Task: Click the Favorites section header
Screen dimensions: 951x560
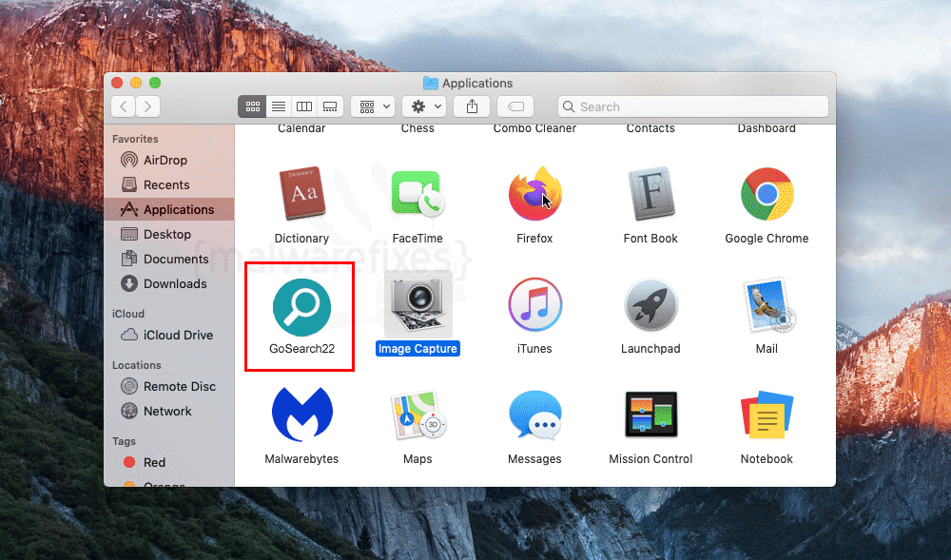Action: [x=135, y=140]
